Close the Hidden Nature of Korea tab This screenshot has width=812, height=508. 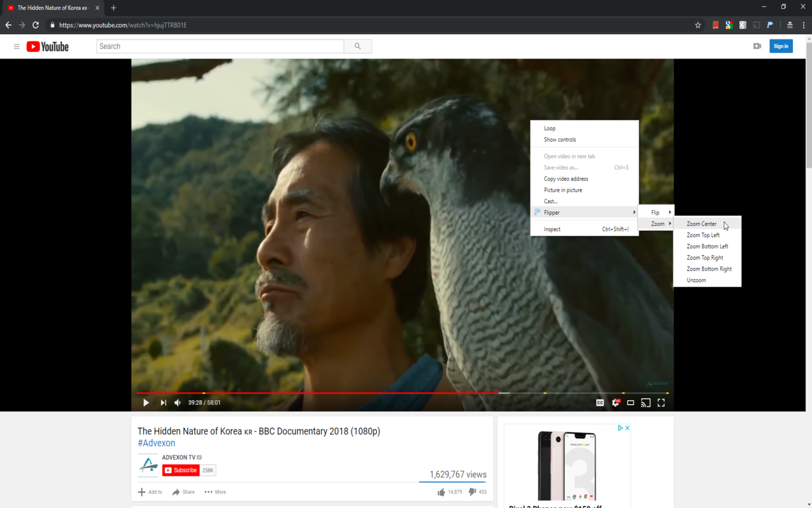(x=97, y=8)
